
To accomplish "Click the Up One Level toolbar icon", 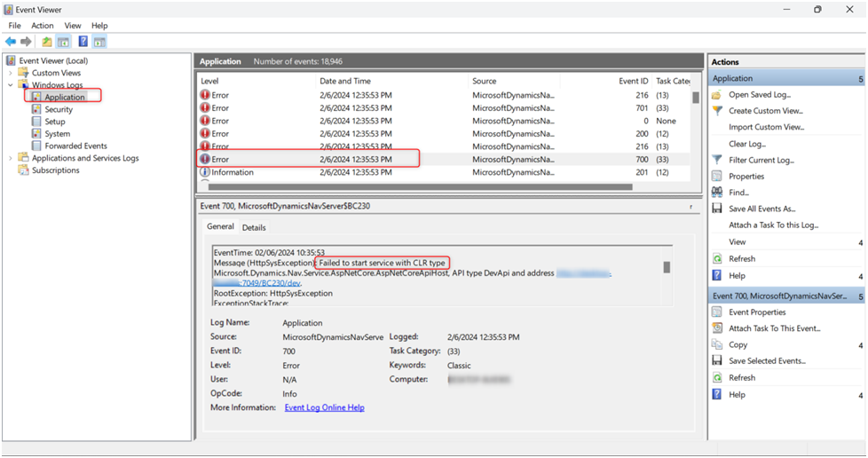I will click(46, 42).
